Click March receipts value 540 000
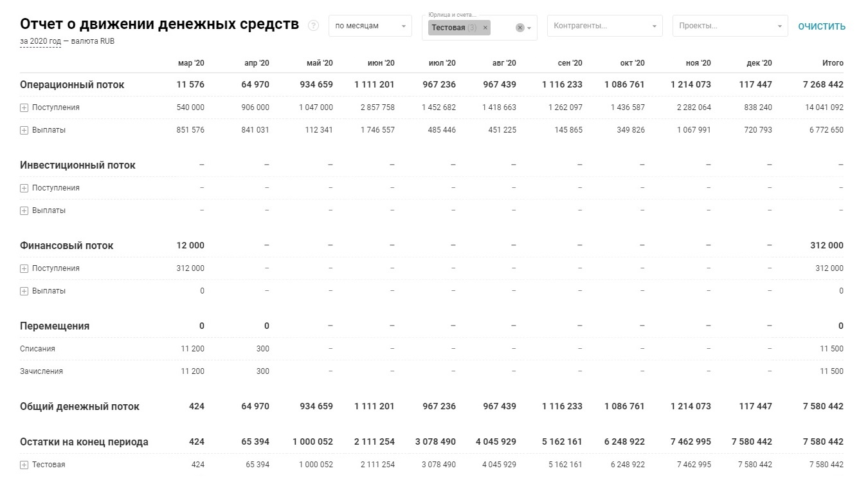 point(190,107)
